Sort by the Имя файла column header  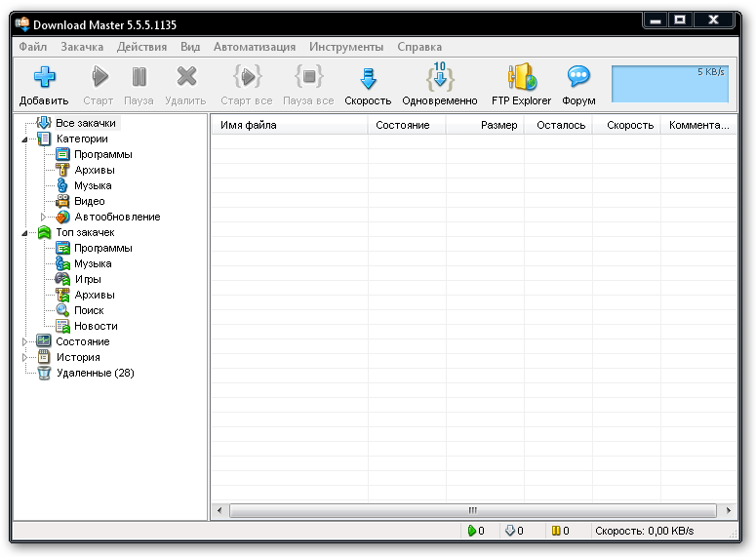click(289, 125)
